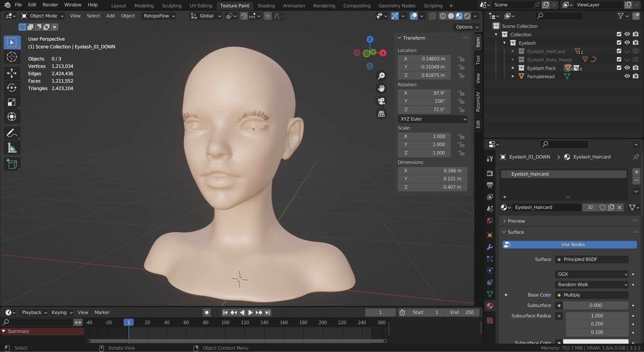Image resolution: width=644 pixels, height=352 pixels.
Task: Disable render for FemaleHead camera icon
Action: (x=636, y=76)
